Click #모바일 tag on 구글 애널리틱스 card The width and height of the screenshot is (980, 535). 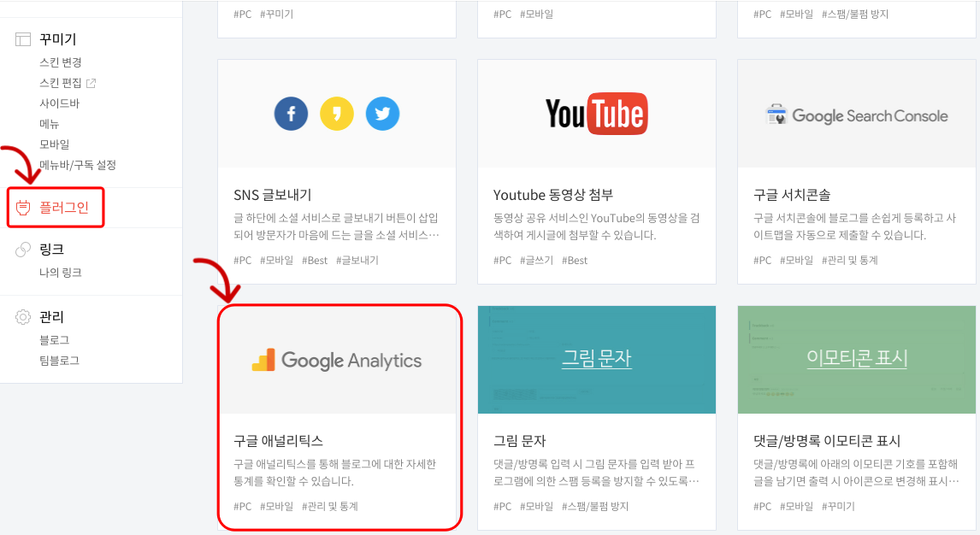277,506
